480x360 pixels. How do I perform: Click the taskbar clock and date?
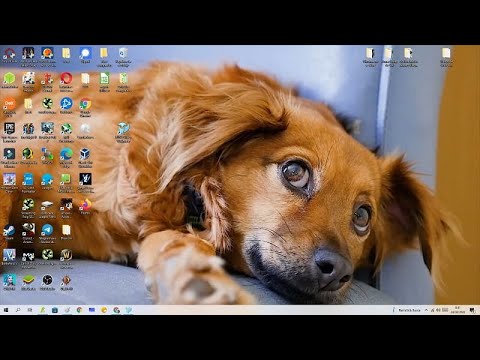(458, 310)
